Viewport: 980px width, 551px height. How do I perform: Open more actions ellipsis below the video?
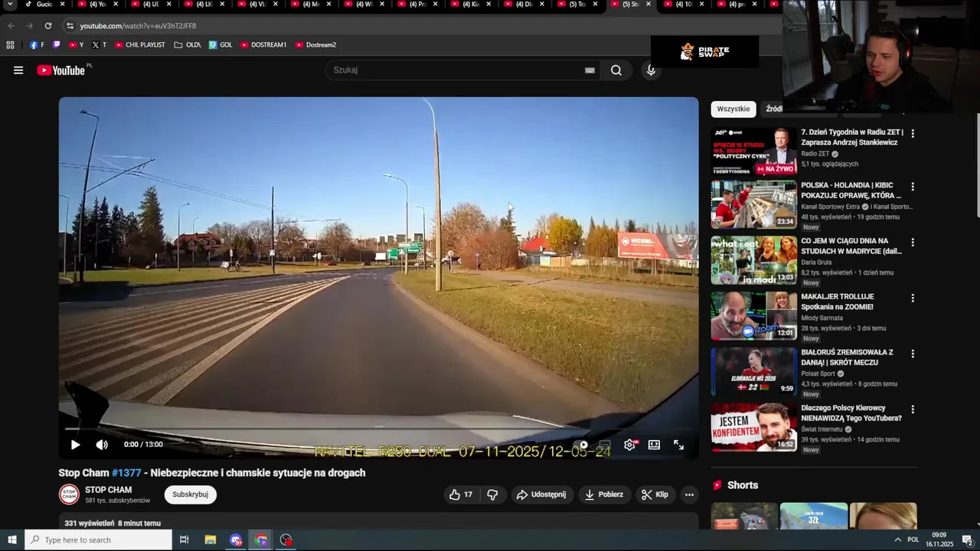[689, 494]
